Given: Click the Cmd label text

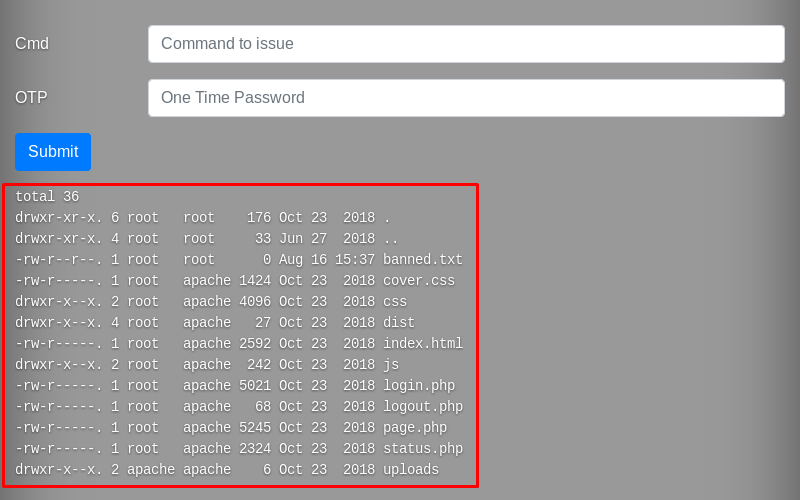Looking at the screenshot, I should pos(32,44).
